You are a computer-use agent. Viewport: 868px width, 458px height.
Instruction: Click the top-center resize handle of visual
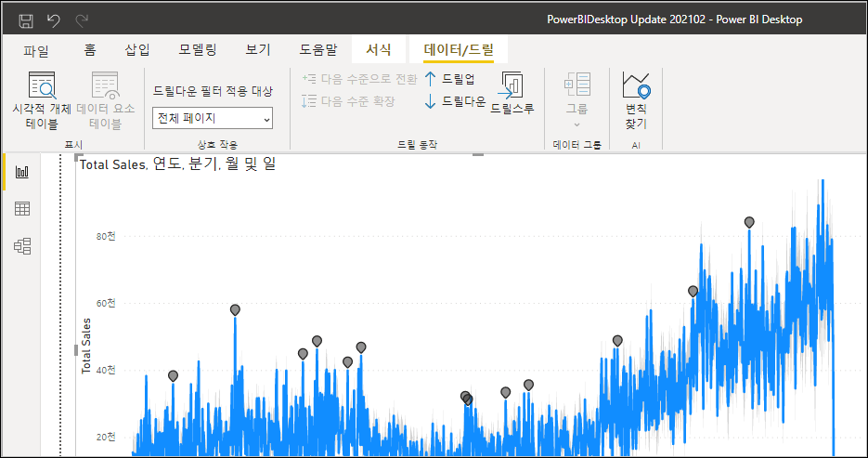[x=478, y=154]
